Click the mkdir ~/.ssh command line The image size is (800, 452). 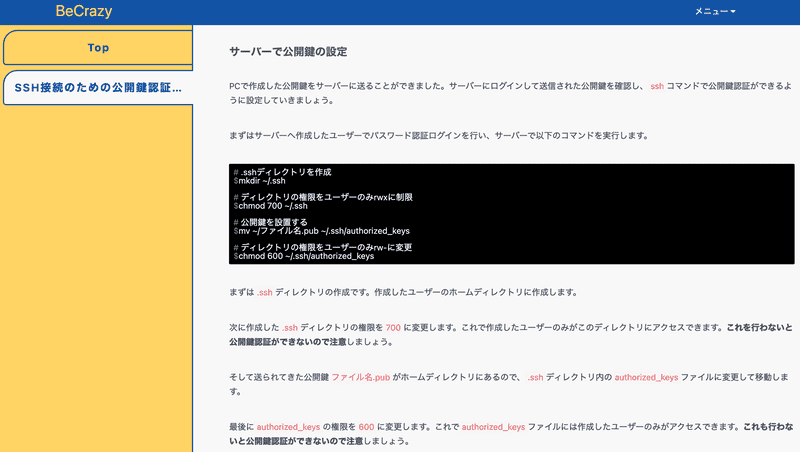[x=260, y=181]
